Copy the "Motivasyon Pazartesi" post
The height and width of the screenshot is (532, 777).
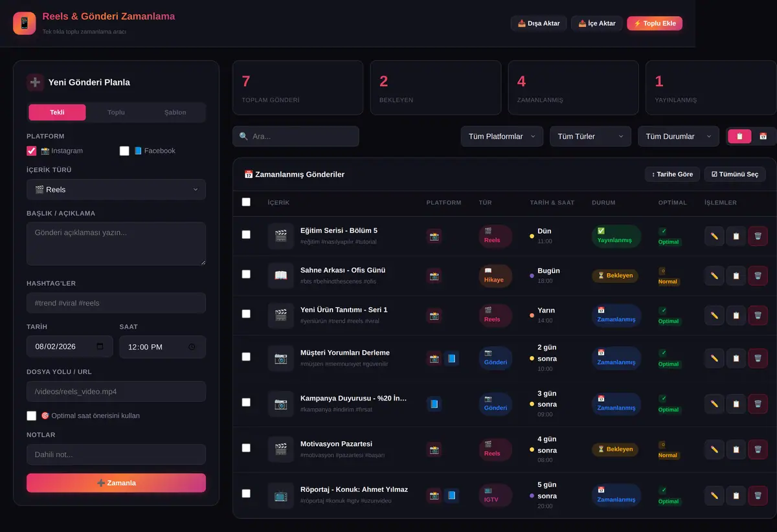(x=736, y=449)
